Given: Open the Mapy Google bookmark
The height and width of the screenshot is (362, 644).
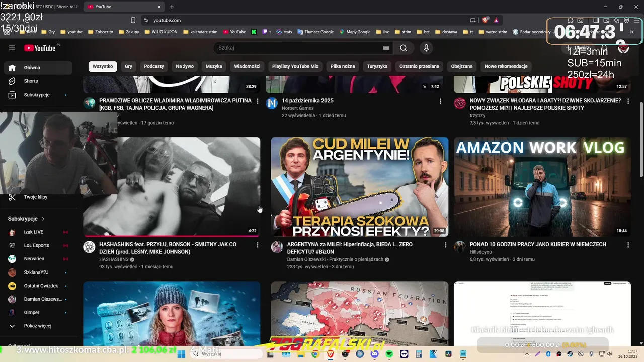Looking at the screenshot, I should pyautogui.click(x=355, y=32).
